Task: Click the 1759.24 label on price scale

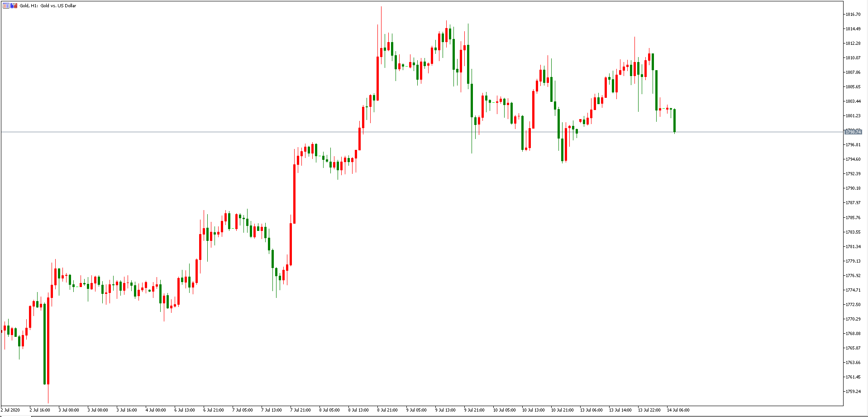Action: (x=853, y=392)
